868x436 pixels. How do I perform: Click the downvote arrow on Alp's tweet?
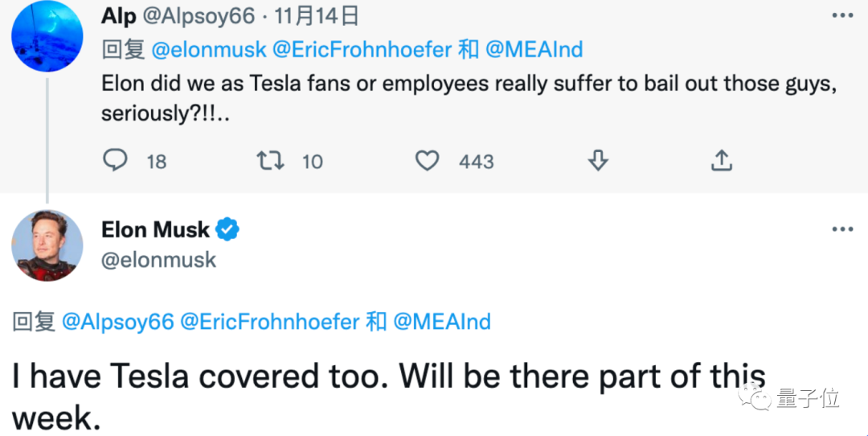(596, 161)
